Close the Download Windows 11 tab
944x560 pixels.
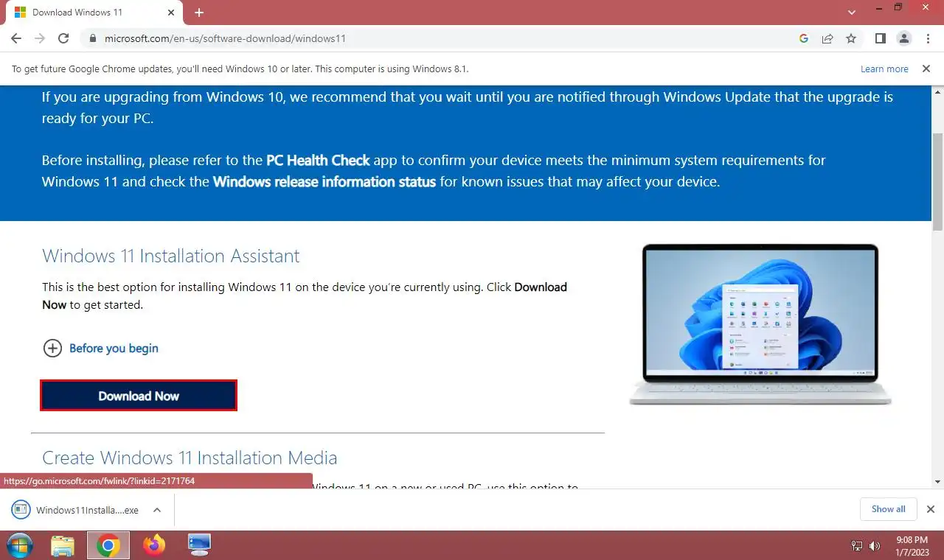click(171, 13)
